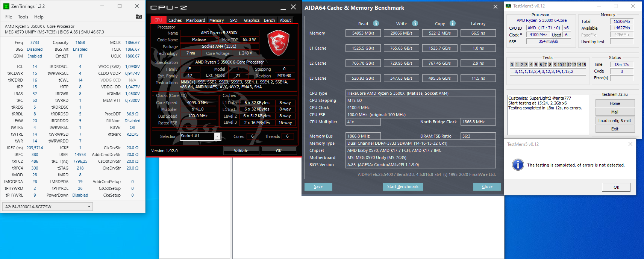Screen dimensions: 644x259
Task: Click the Mail button in TestMem5
Action: (x=615, y=112)
